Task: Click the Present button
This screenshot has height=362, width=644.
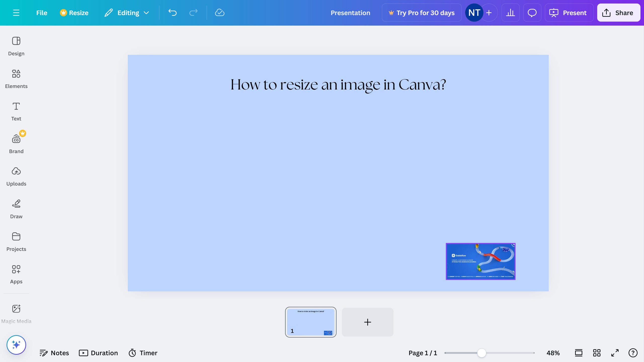Action: 569,13
